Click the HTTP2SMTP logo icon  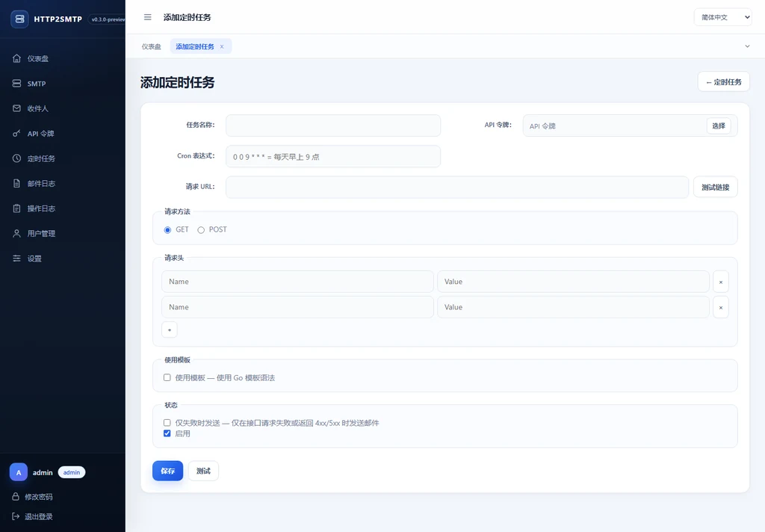19,19
